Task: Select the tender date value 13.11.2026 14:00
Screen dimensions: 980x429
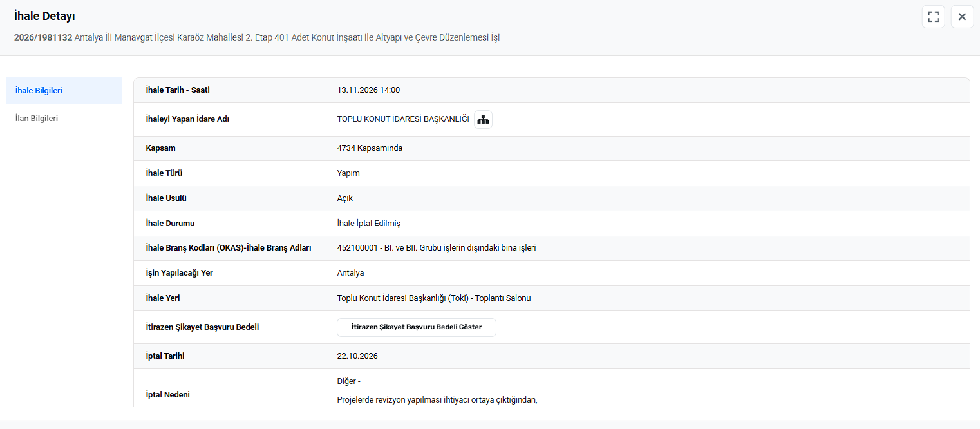Action: [x=368, y=90]
